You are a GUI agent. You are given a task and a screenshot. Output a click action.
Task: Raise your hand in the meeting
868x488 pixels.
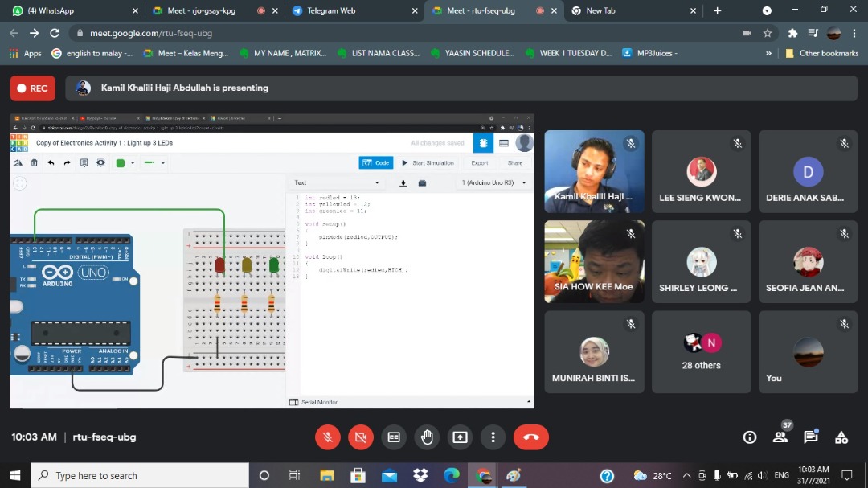click(x=427, y=437)
